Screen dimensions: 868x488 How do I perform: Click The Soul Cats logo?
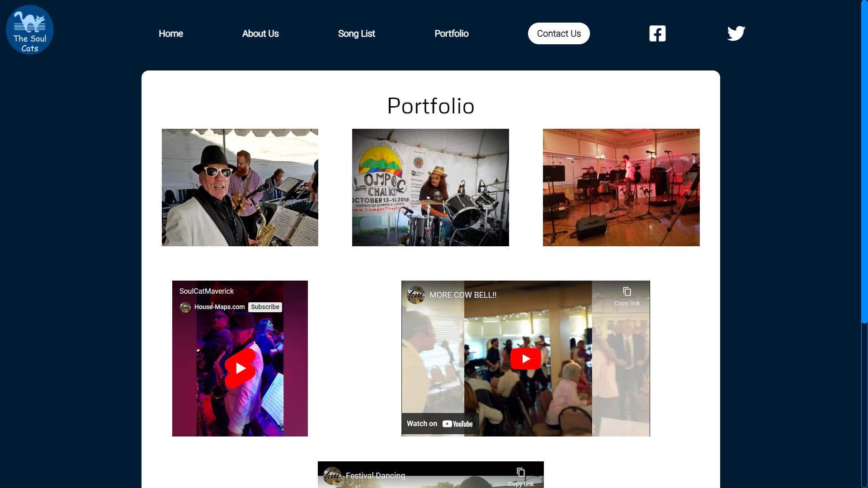pyautogui.click(x=30, y=30)
